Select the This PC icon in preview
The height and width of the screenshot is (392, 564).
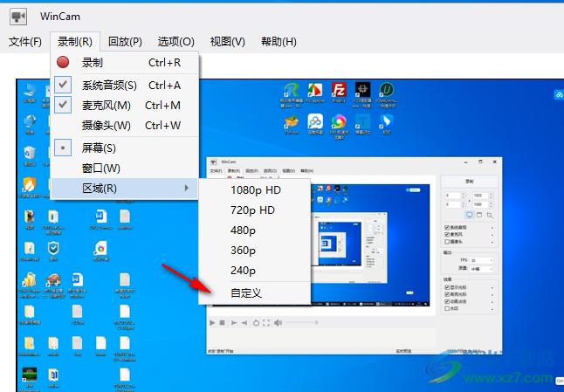pyautogui.click(x=30, y=90)
